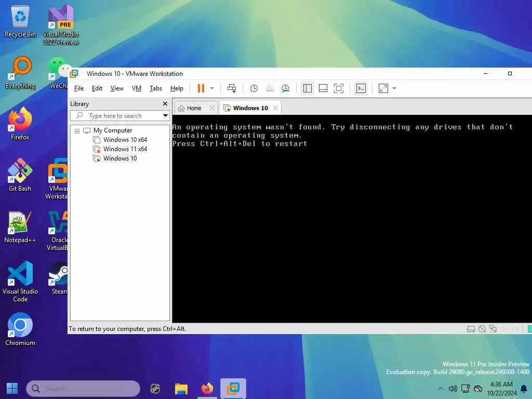Select Visual Studio 2022 Preview desktop icon
Screen dimensions: 532x399
click(61, 25)
